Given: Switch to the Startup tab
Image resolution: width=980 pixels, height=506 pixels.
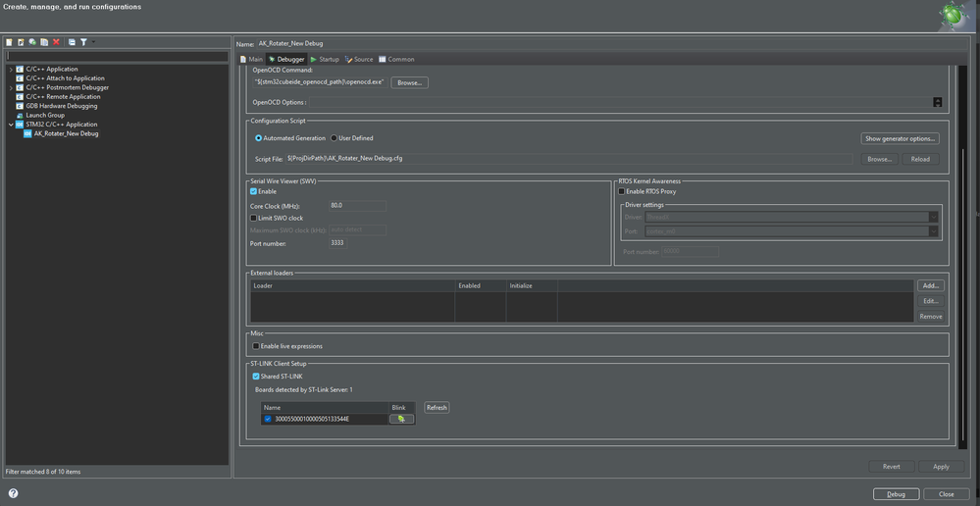Looking at the screenshot, I should click(325, 60).
